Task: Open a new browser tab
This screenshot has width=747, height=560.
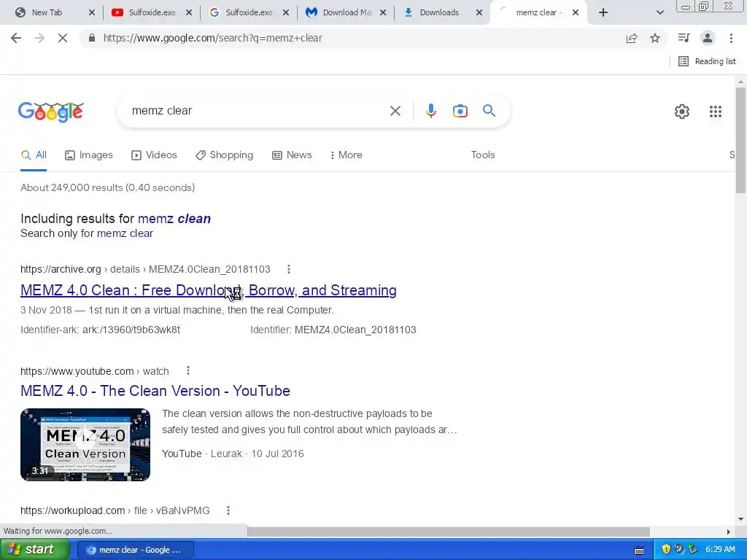Action: (x=603, y=12)
